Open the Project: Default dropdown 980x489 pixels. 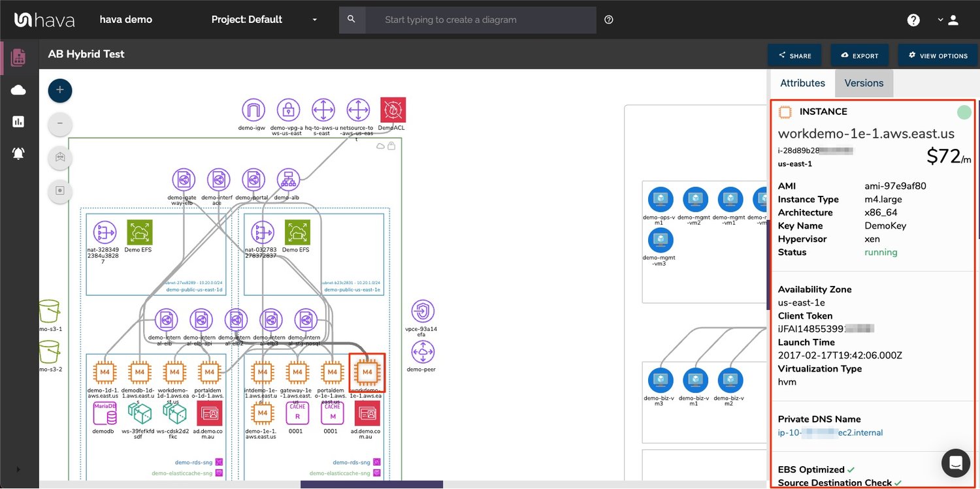coord(264,20)
